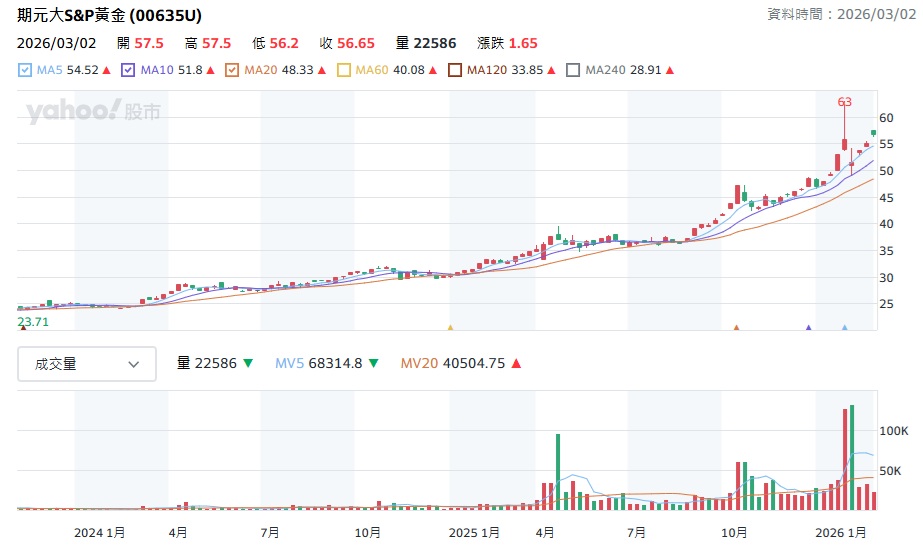The width and height of the screenshot is (923, 547).
Task: Click the purple triangle marker on chart axis
Action: [x=808, y=327]
